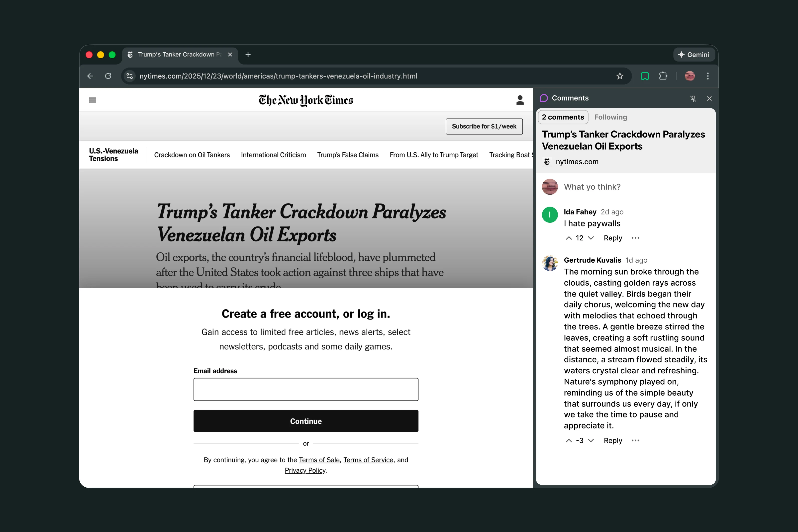This screenshot has width=798, height=532.
Task: Open the Chrome profile avatar
Action: [690, 76]
